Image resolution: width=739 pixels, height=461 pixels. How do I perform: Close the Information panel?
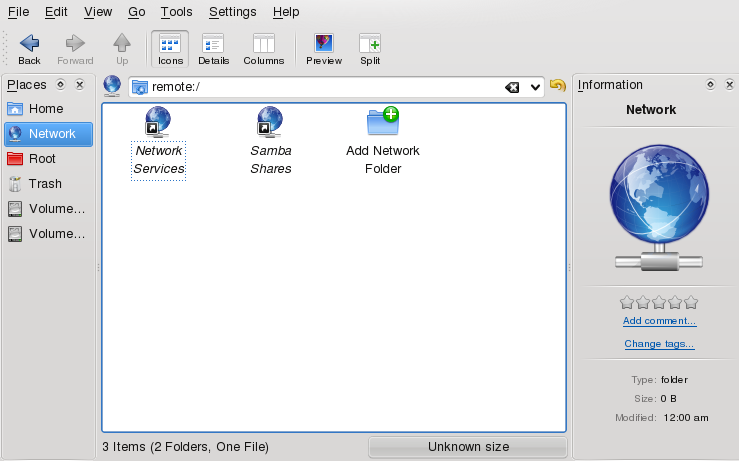(x=729, y=84)
